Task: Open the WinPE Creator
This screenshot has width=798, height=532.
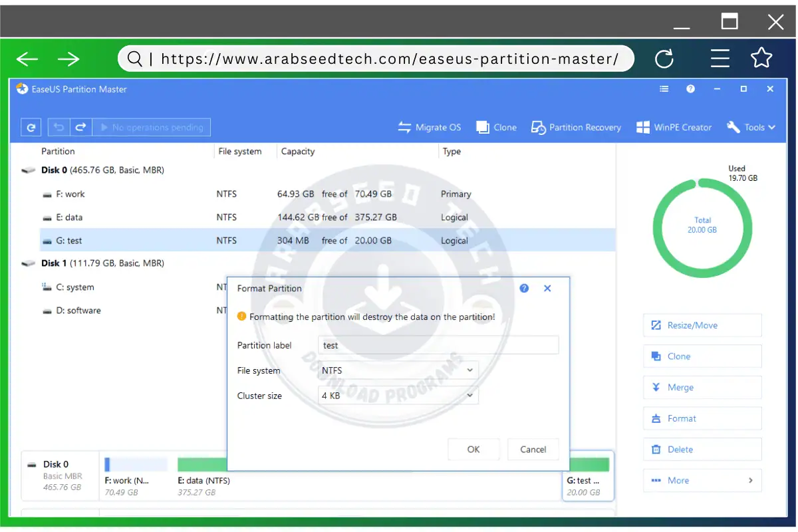Action: tap(674, 127)
